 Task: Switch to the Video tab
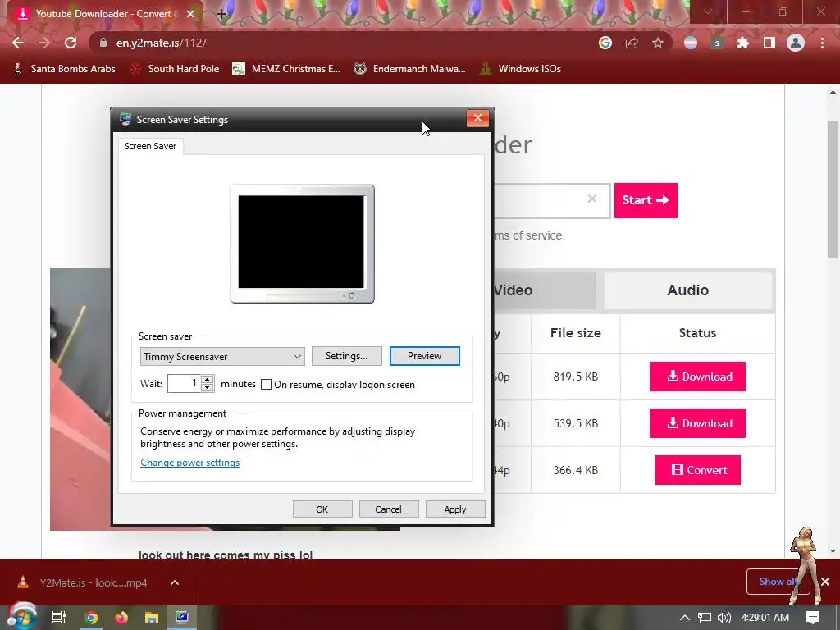pyautogui.click(x=544, y=290)
